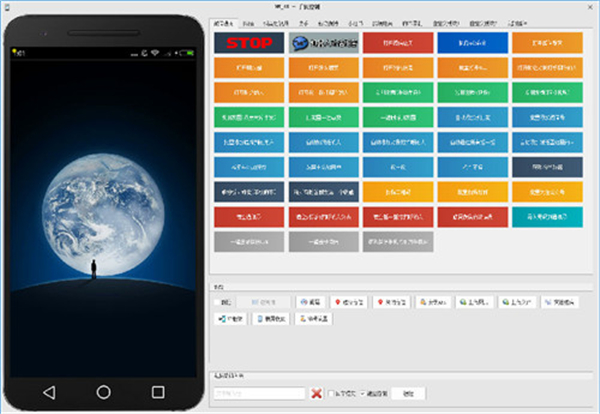Screen dimensions: 600x414
Task: Click the yellow person icon button in the second toolbar row
Action: tap(313, 318)
